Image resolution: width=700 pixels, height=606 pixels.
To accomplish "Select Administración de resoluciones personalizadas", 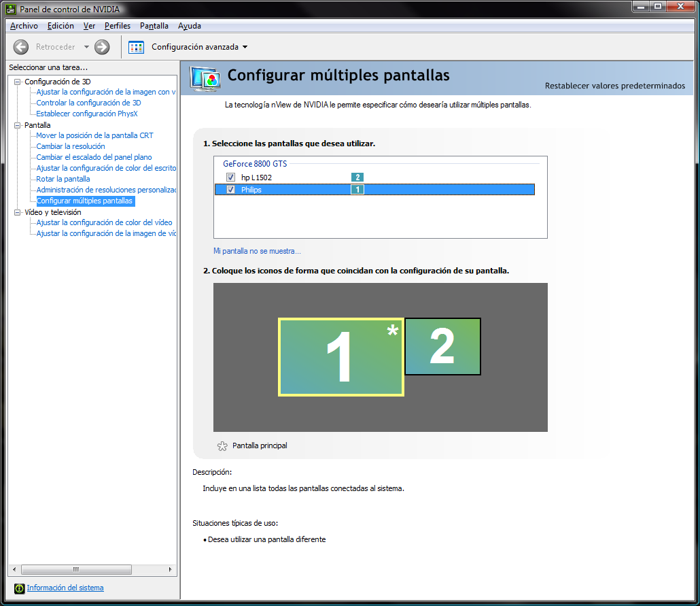I will pos(106,190).
